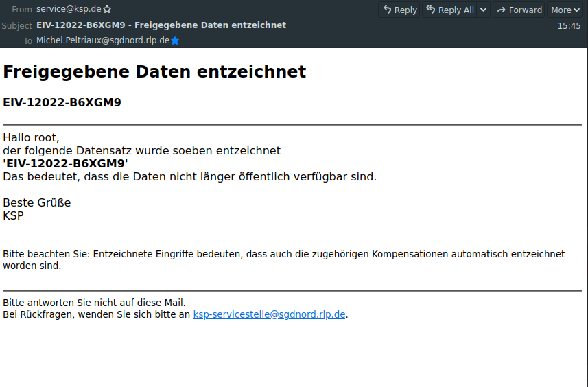Click the heading 'Freigegebene Daten entzeichnet'
Viewport: 588px width, 387px height.
tap(154, 71)
